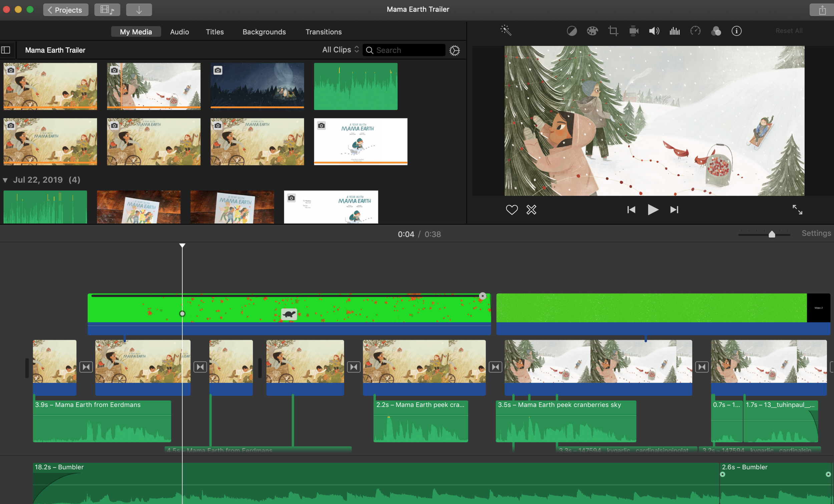Select 2.2s Mama Earth peek cra... audio clip

pos(420,421)
